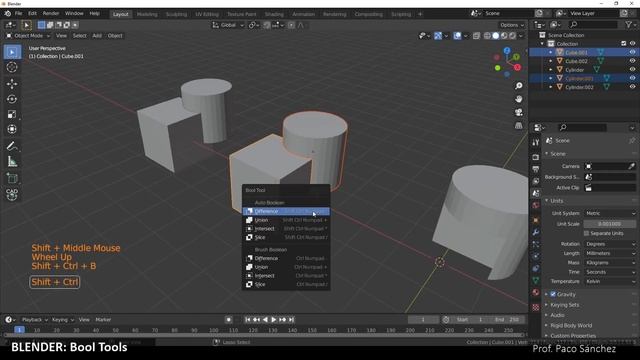The width and height of the screenshot is (640, 360).
Task: Hide Cylinder.002 with its eye icon
Action: tap(632, 87)
